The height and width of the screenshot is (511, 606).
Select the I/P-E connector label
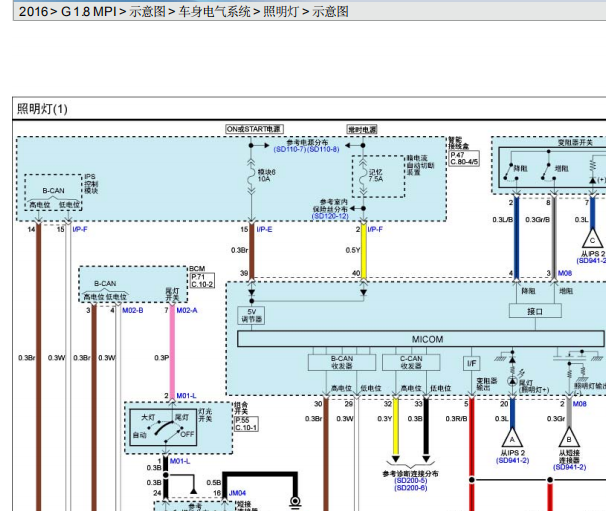point(264,229)
